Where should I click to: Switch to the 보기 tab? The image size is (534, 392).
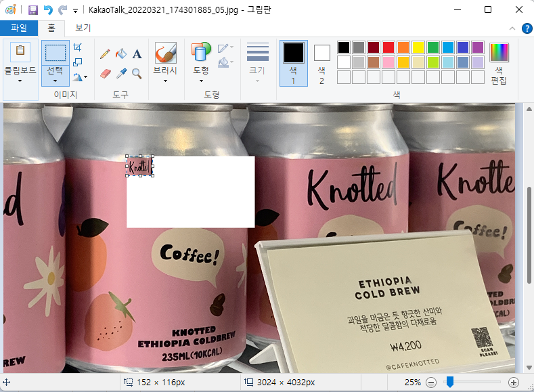(x=83, y=28)
